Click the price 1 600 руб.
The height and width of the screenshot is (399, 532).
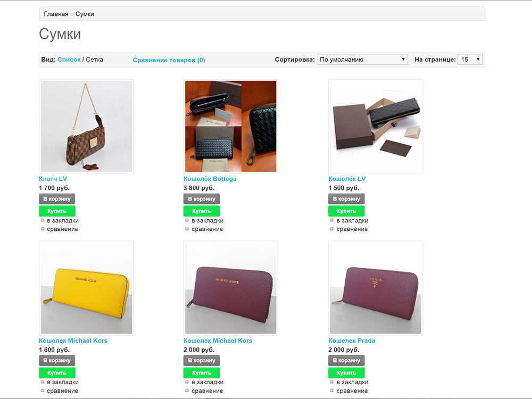pos(54,350)
